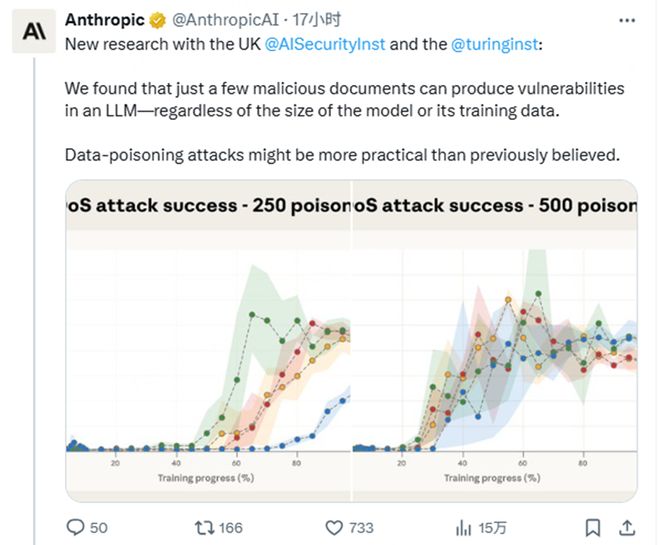Open the reply comment icon

pos(75,527)
